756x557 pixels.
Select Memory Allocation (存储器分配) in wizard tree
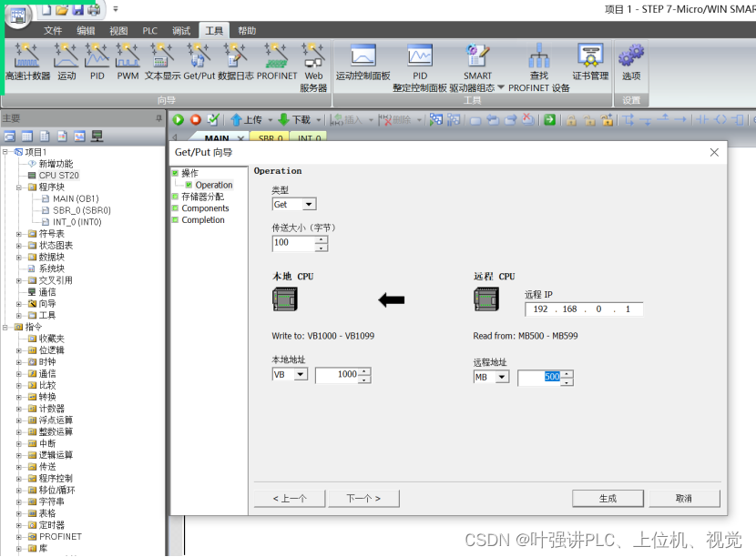click(202, 197)
